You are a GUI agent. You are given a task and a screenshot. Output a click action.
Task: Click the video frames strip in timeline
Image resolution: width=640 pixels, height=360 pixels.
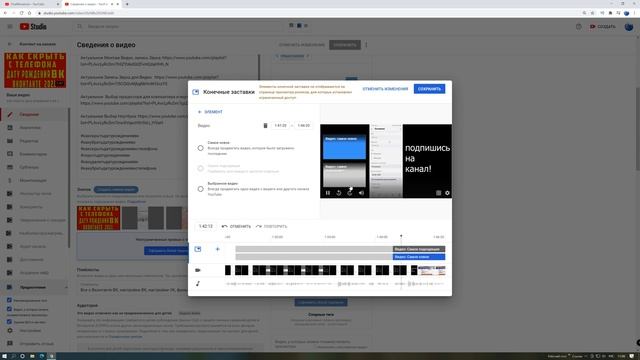pos(335,270)
